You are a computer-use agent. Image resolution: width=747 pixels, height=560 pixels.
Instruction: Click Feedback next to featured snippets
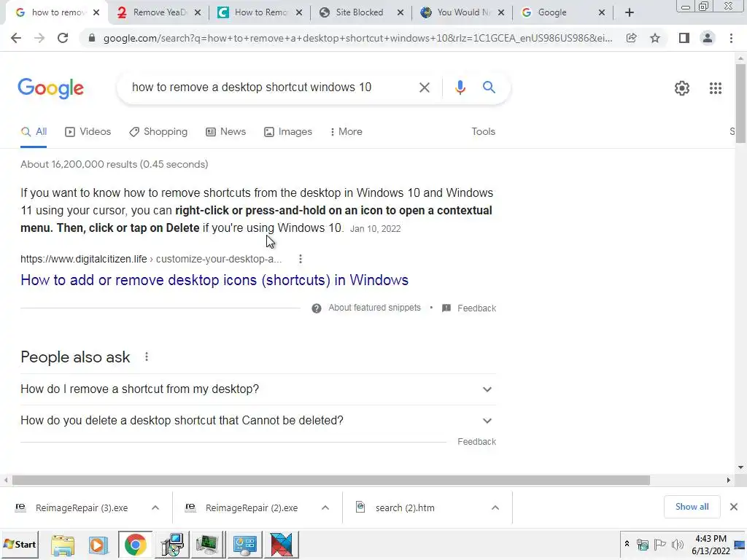476,308
